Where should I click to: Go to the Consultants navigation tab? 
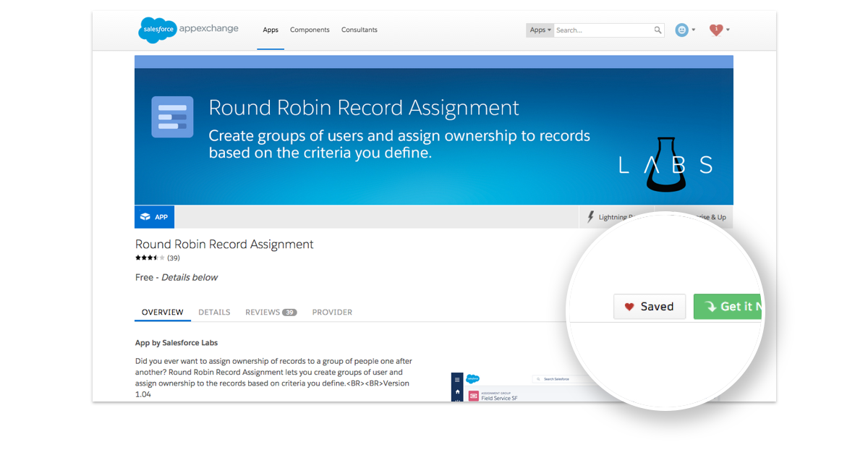pos(359,30)
